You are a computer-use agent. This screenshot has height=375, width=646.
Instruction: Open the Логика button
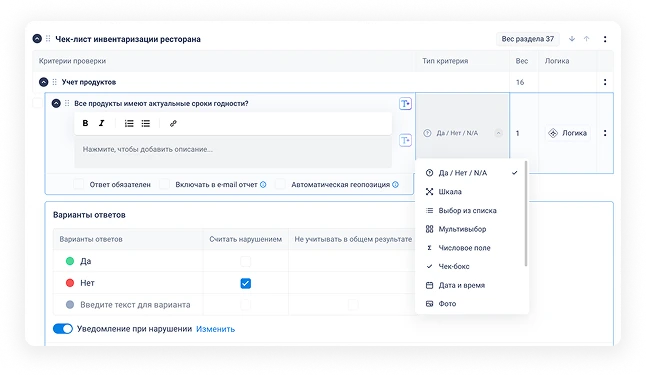point(568,133)
